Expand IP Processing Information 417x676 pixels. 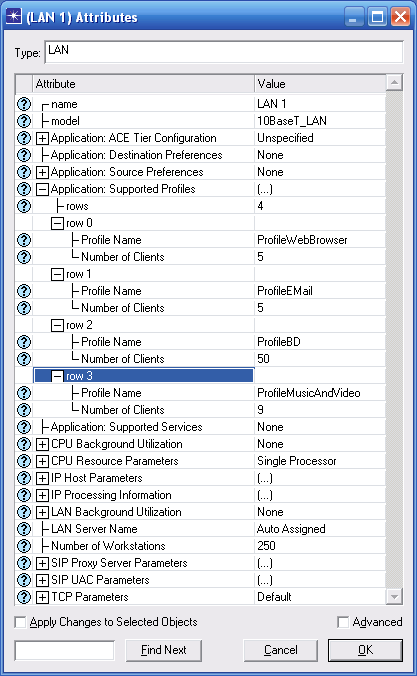(42, 495)
